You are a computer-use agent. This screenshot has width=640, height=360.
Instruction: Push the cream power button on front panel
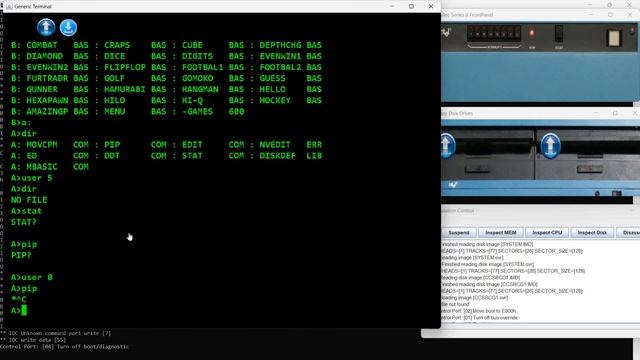click(614, 38)
